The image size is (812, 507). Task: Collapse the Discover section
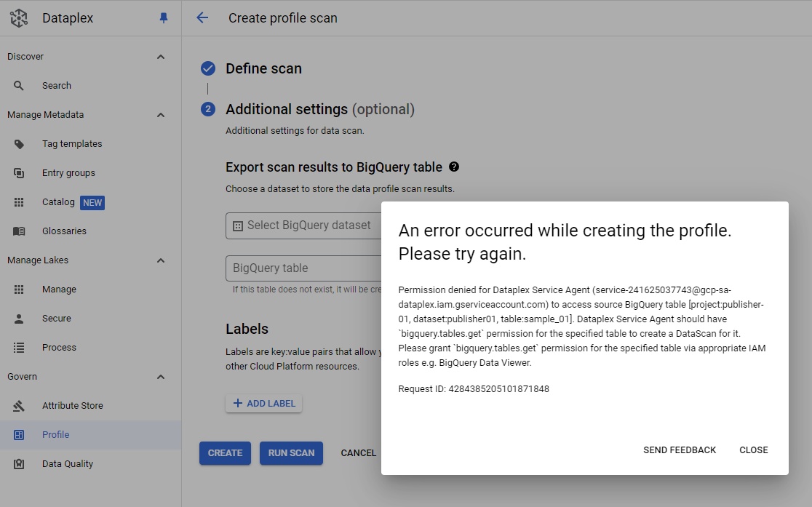pos(161,57)
